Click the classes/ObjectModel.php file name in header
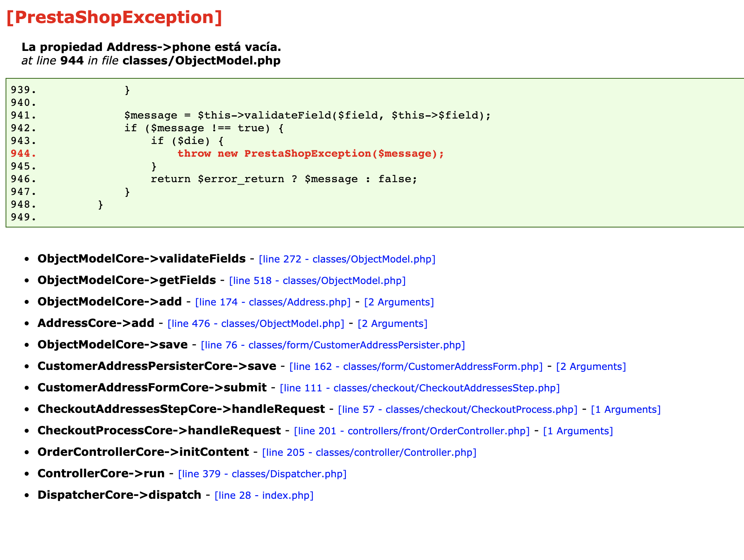744x560 pixels. (x=202, y=60)
